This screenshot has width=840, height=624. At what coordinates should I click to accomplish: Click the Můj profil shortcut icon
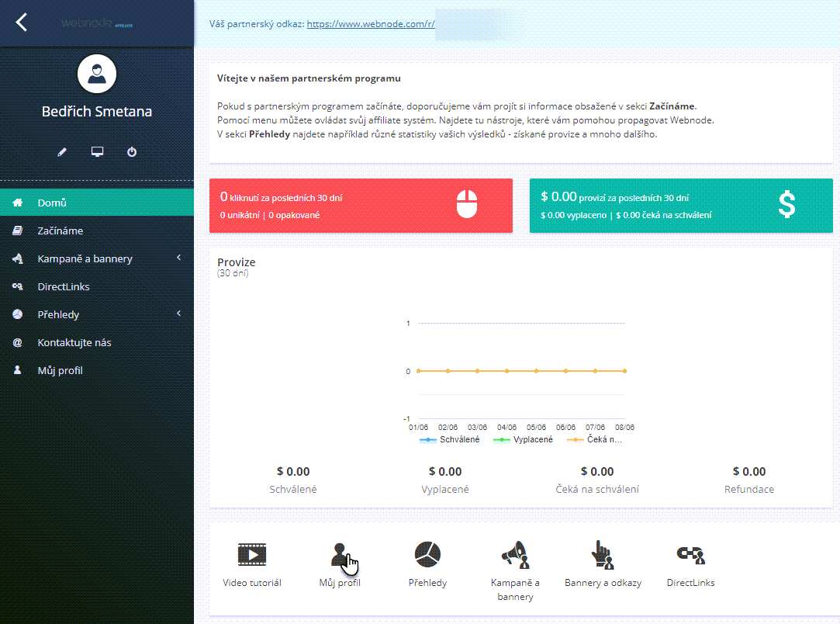point(340,555)
